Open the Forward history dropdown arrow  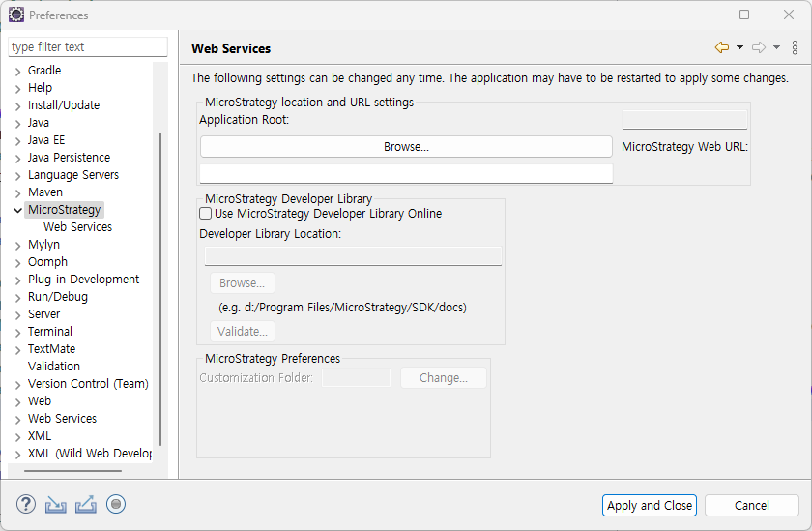[776, 47]
